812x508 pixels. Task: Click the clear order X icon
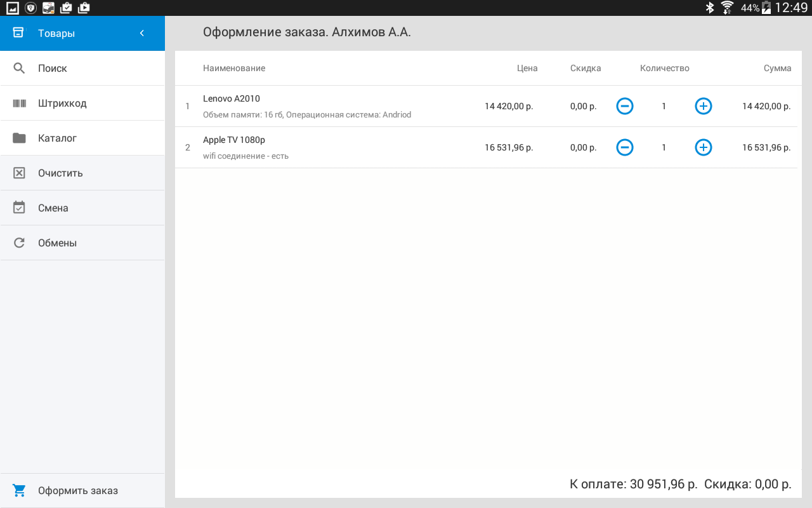19,173
